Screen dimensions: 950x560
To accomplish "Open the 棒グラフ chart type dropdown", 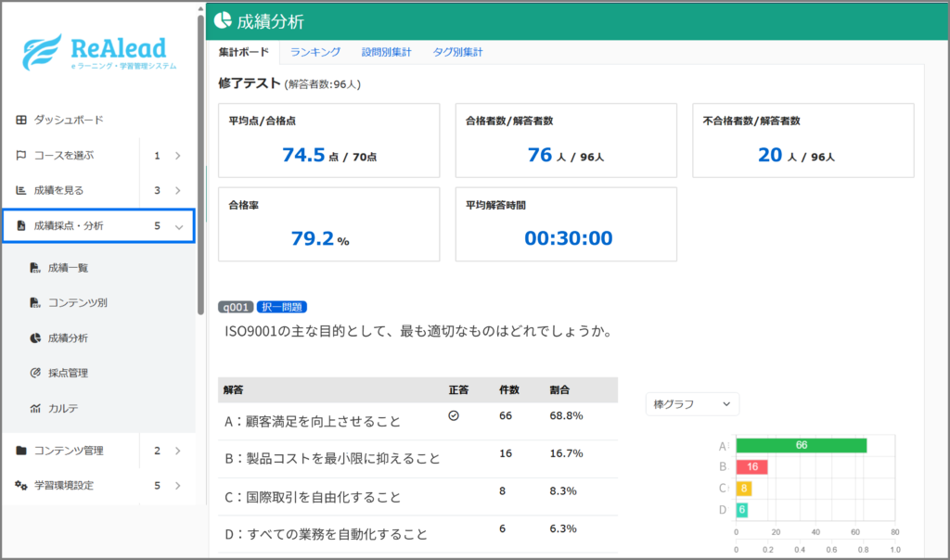I will [692, 404].
